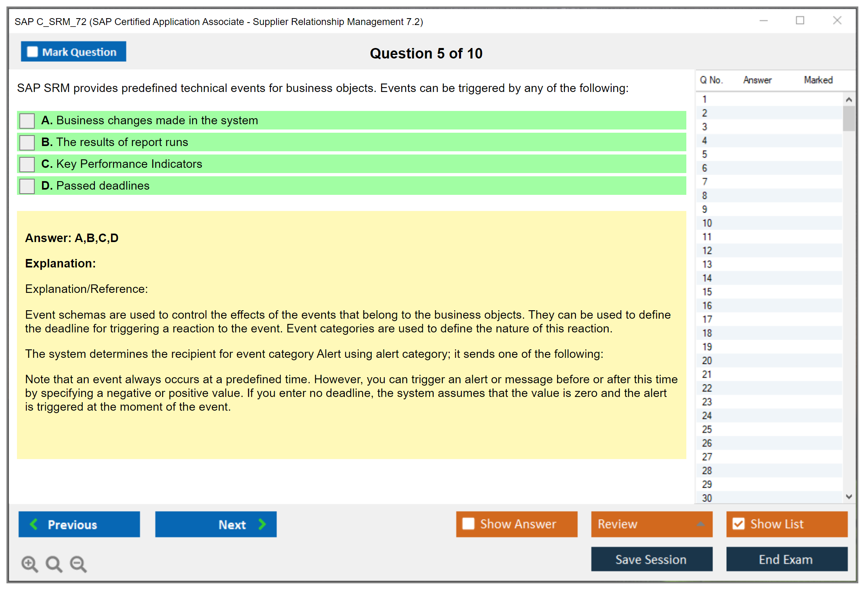Select question 10 in the list
The width and height of the screenshot is (868, 593).
pos(707,223)
